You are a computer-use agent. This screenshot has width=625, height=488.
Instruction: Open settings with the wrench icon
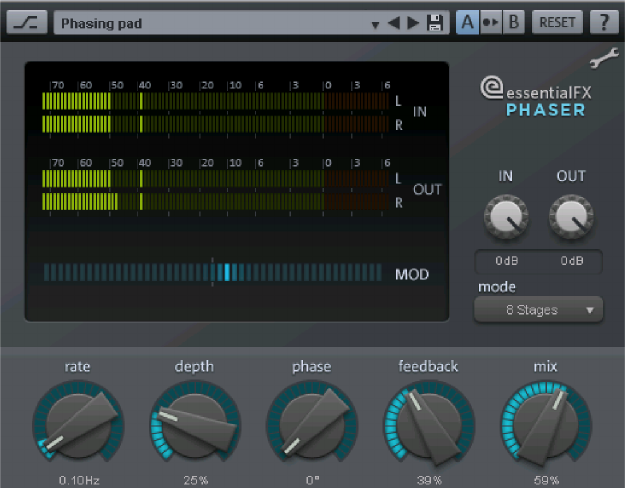click(604, 58)
